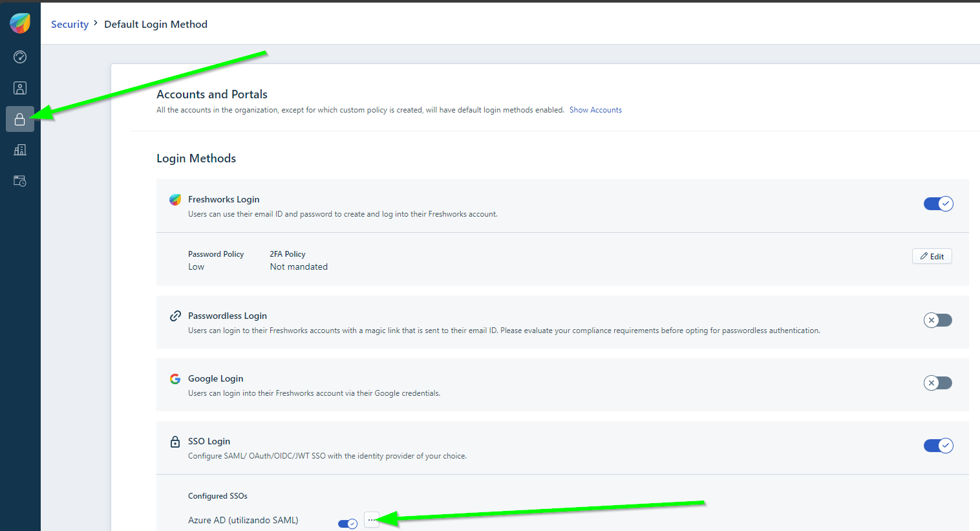
Task: Select the Azure AD (utilizando SAML) entry
Action: click(x=243, y=520)
